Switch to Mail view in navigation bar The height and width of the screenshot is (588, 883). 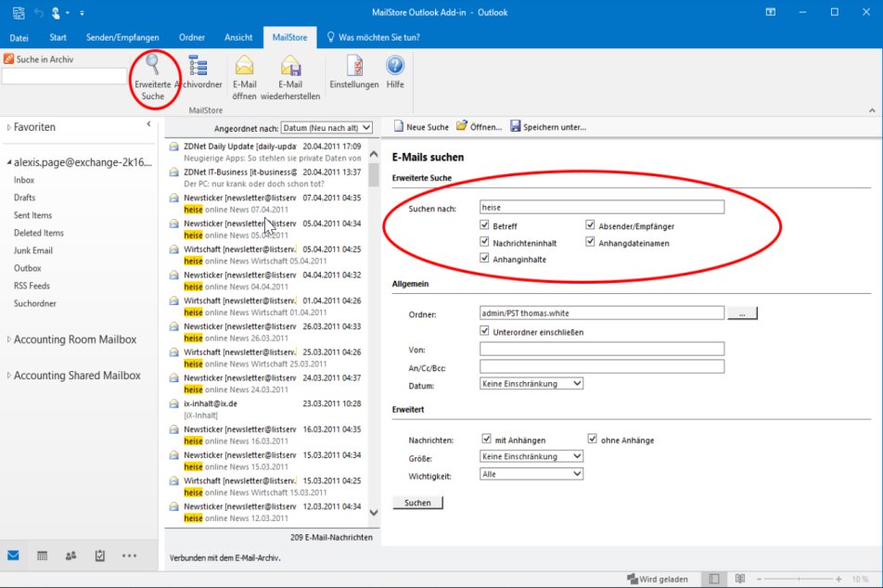tap(14, 556)
